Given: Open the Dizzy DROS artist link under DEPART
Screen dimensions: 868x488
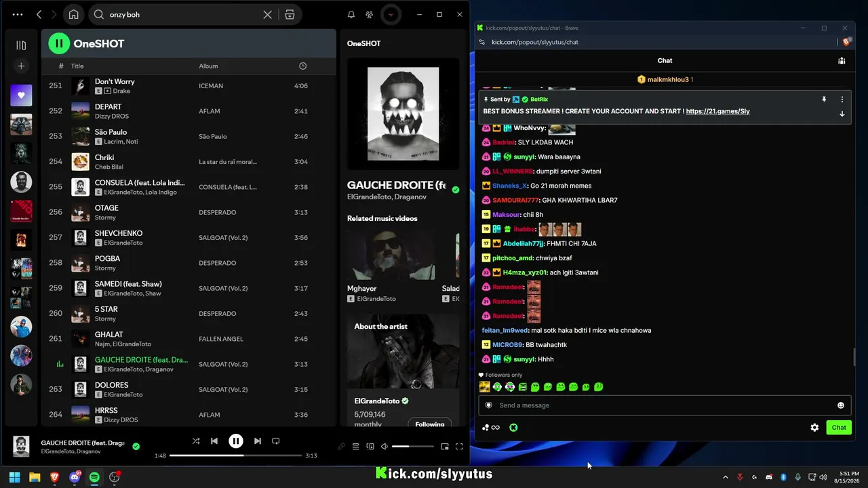Looking at the screenshot, I should [x=112, y=116].
